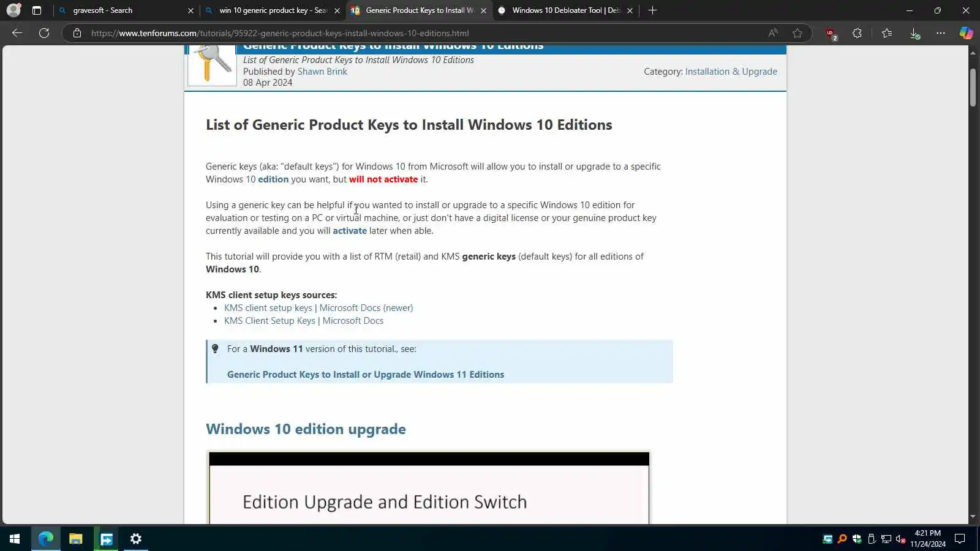Image resolution: width=980 pixels, height=551 pixels.
Task: Click the orange magnifier tray icon
Action: (842, 539)
